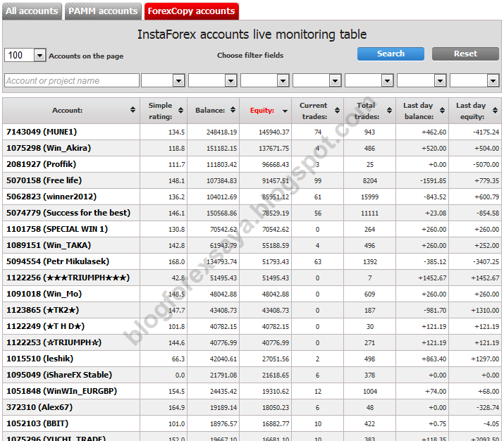Screen dimensions: 504x441
Task: Select equity value 27051.56
Action: click(x=276, y=359)
